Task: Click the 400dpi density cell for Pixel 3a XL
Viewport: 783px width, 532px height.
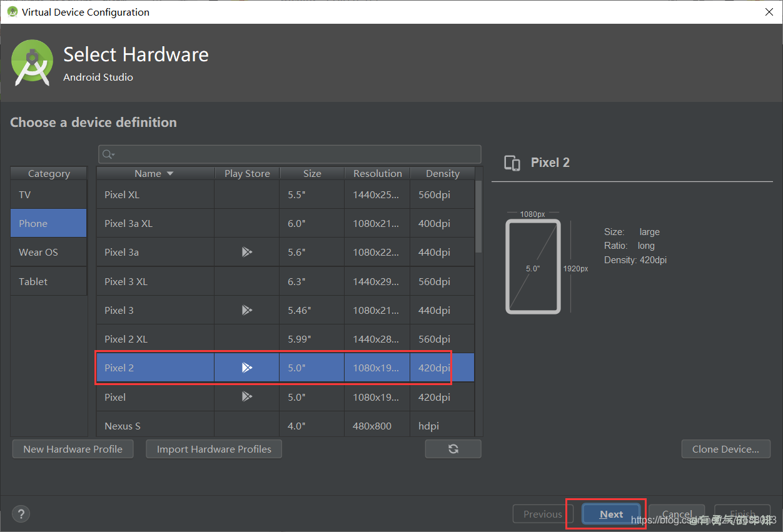Action: (442, 223)
